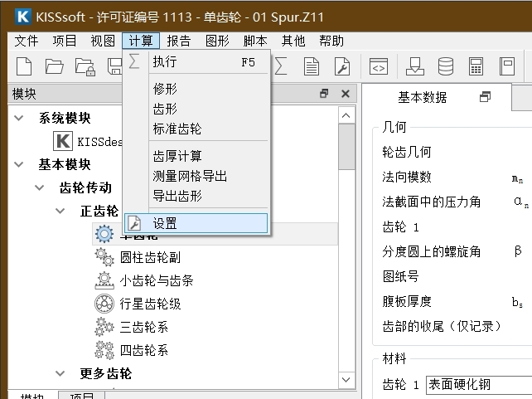Open the 齿轮 1 material combo box
Viewport: 532px width, 399px height.
coord(479,385)
